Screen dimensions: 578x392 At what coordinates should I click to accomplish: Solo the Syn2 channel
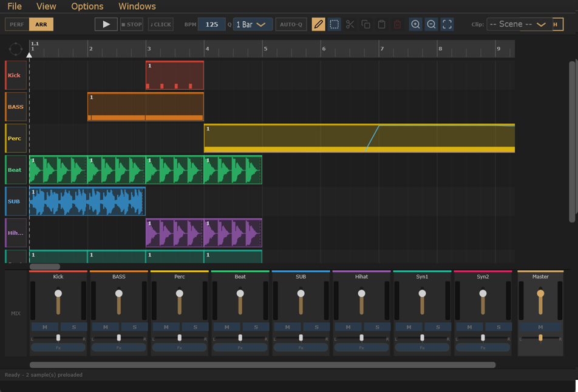[498, 327]
